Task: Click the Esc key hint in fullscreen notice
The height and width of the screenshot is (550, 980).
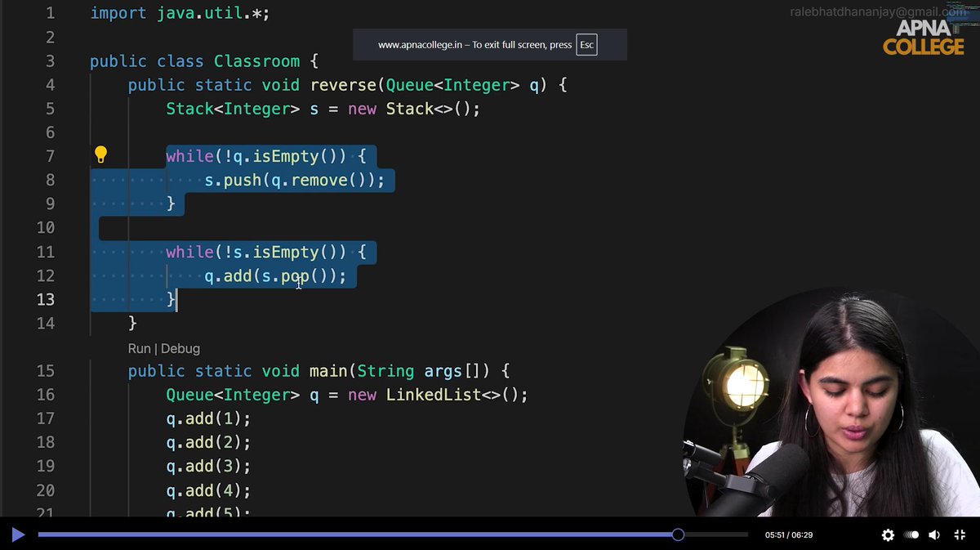Action: [586, 45]
